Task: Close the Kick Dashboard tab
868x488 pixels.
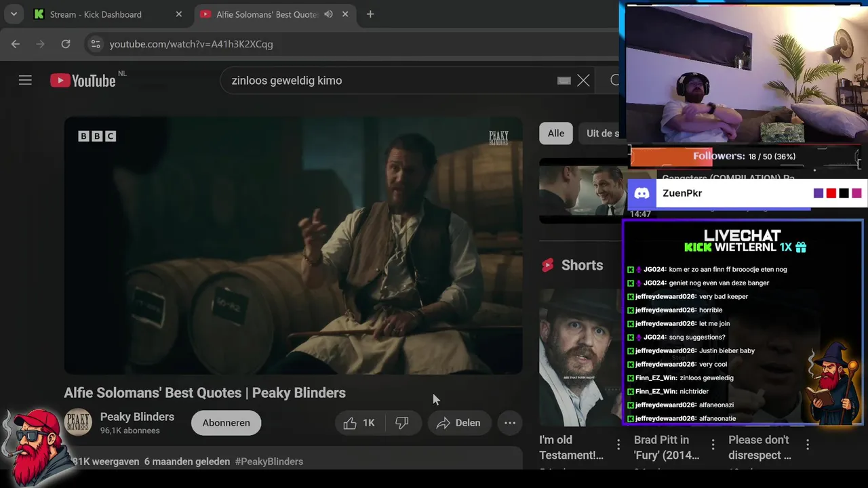Action: point(179,14)
